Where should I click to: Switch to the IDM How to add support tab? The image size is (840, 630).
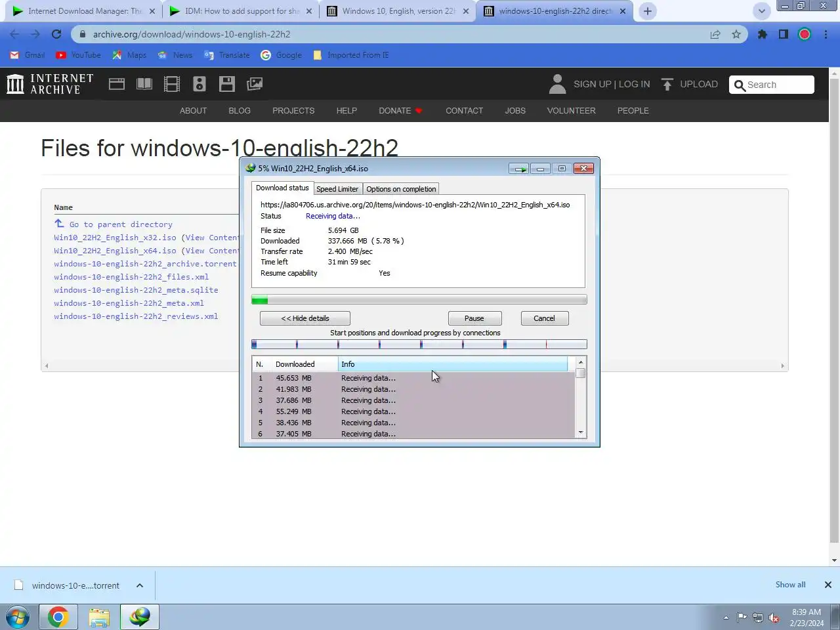[240, 11]
